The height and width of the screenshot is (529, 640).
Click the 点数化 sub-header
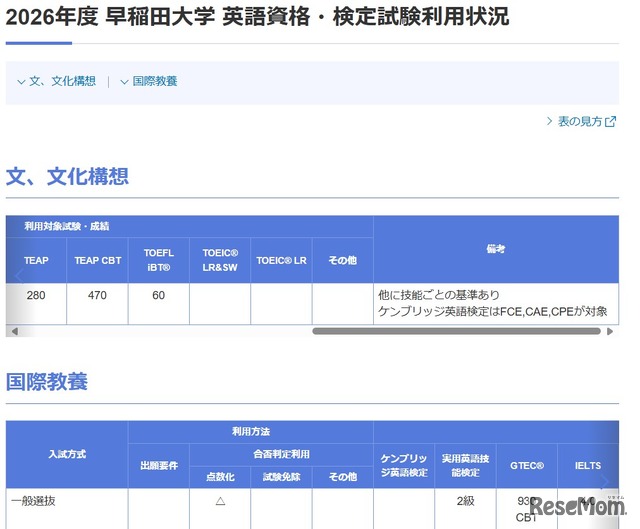click(x=220, y=477)
